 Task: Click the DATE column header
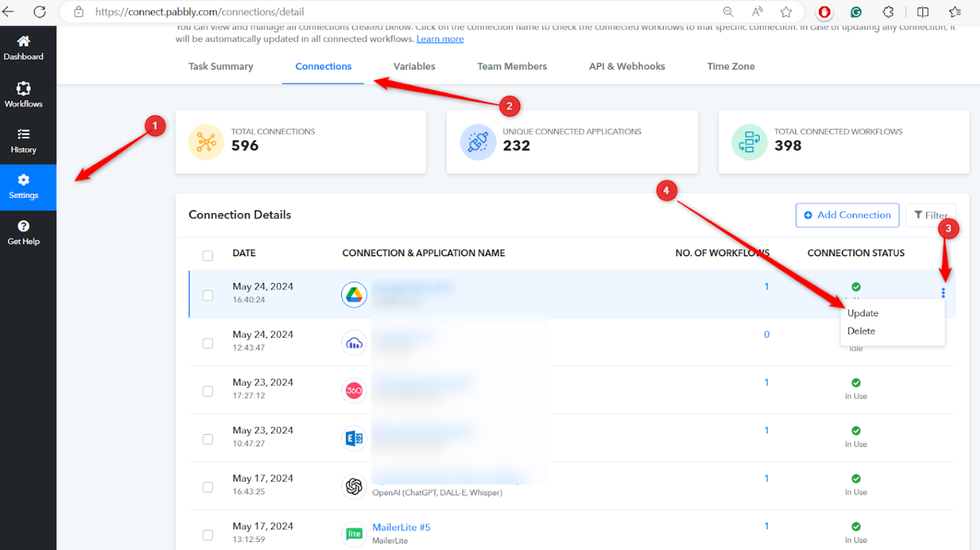[244, 253]
